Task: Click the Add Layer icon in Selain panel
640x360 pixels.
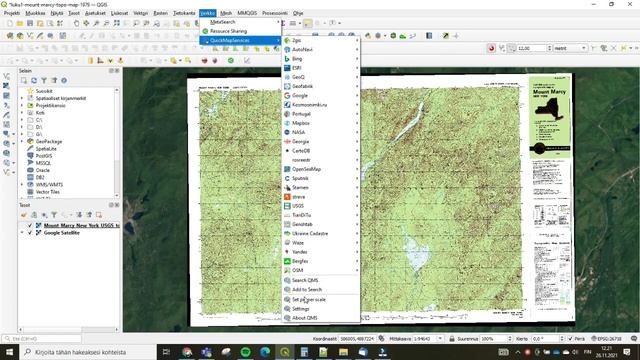Action: pyautogui.click(x=24, y=80)
